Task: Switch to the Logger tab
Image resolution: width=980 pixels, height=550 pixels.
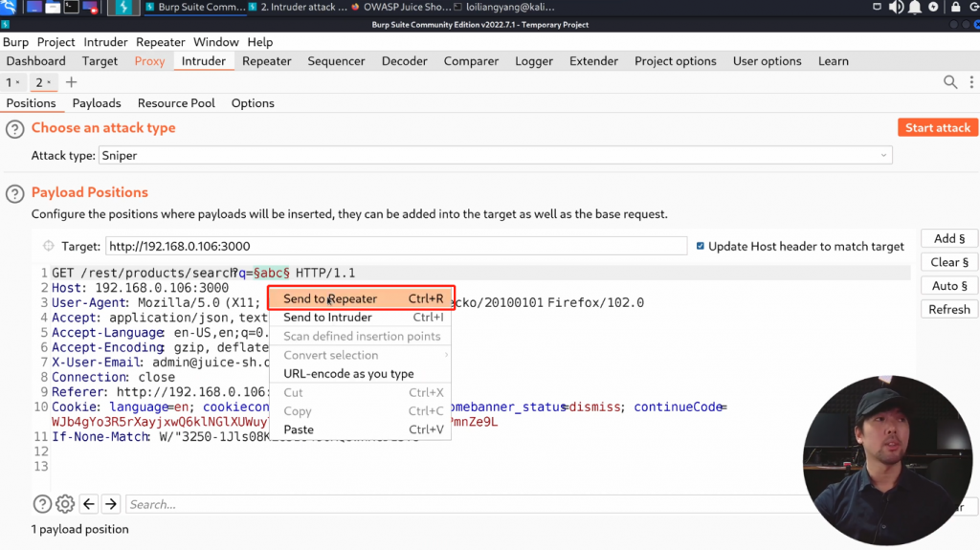Action: pos(534,61)
